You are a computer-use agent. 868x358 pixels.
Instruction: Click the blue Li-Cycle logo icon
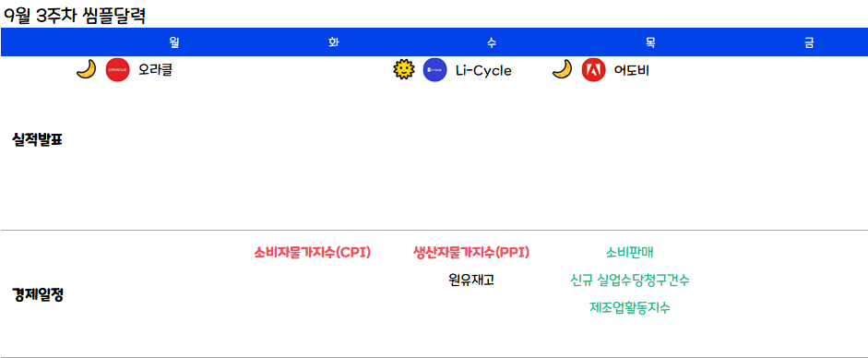434,70
